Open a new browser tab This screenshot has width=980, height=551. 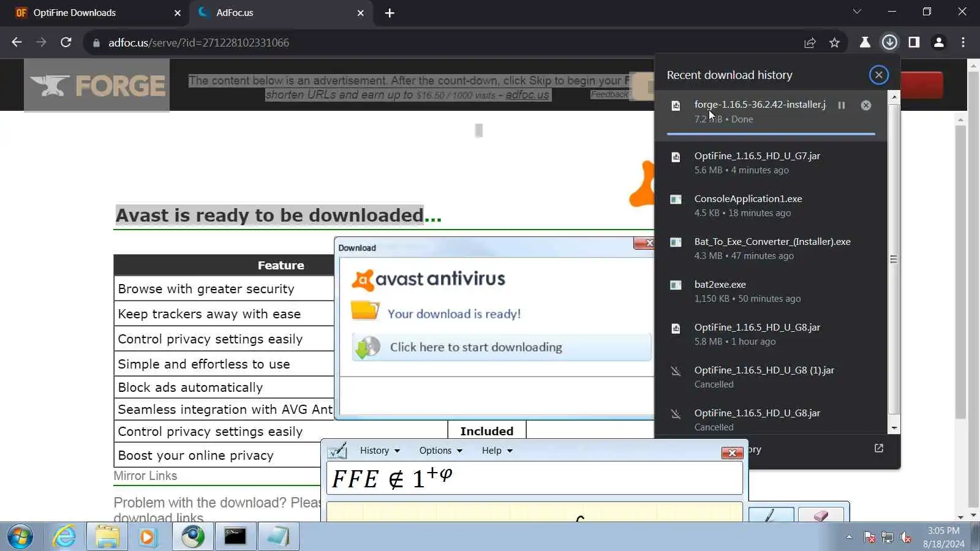390,13
